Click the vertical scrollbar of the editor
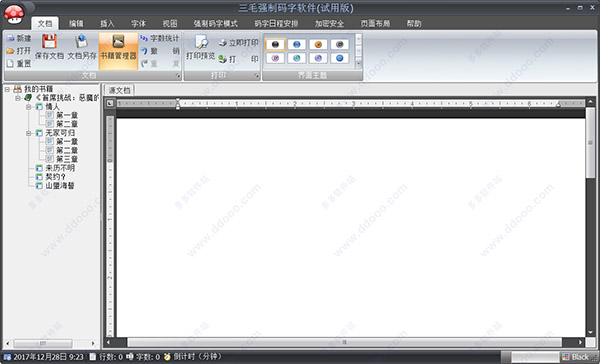The height and width of the screenshot is (364, 600). pos(590,217)
